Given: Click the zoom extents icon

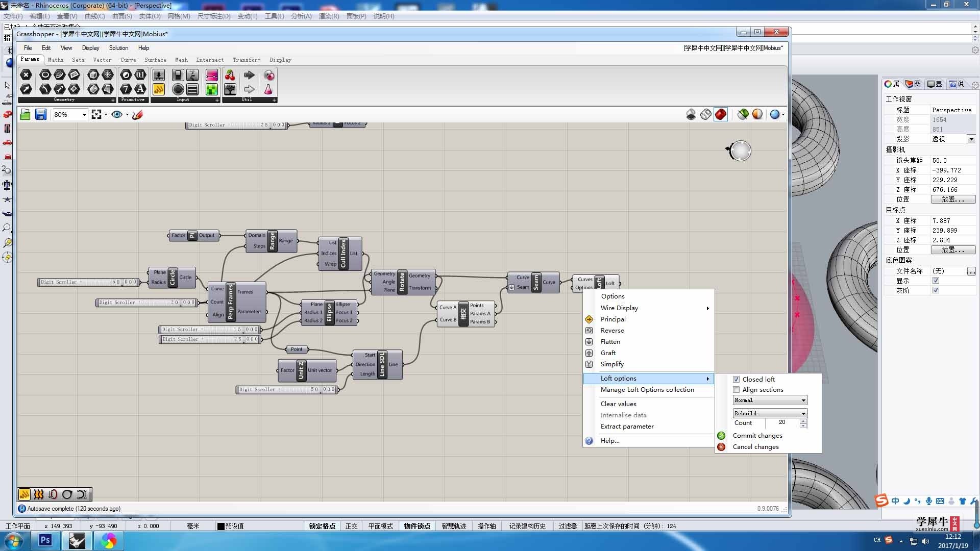Looking at the screenshot, I should pyautogui.click(x=96, y=114).
